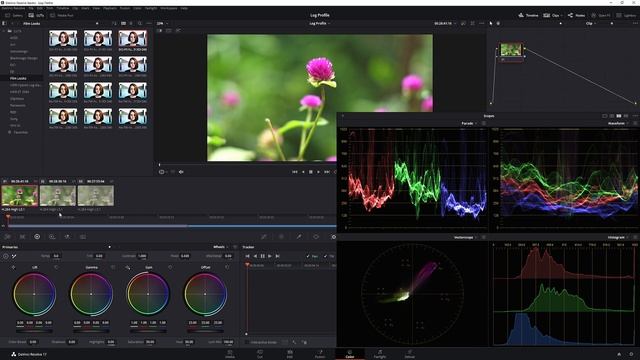
Task: Open the Color Match palette
Action: pyautogui.click(x=22, y=237)
